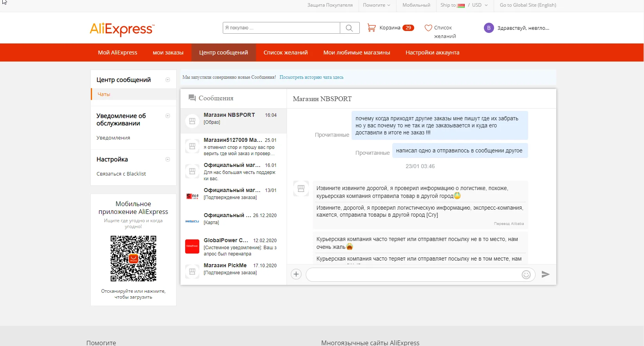This screenshot has height=346, width=644.
Task: Click the Корзина cart label
Action: (x=390, y=28)
